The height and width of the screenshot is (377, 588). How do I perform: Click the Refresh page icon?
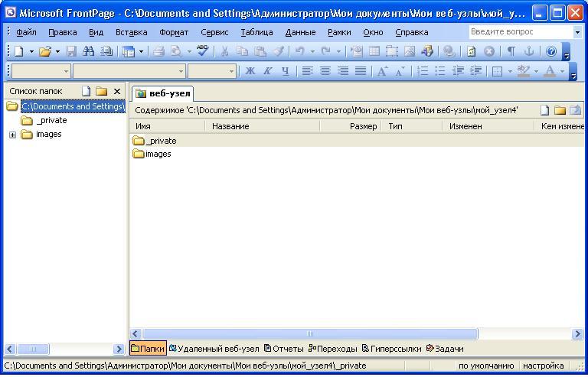click(x=472, y=51)
